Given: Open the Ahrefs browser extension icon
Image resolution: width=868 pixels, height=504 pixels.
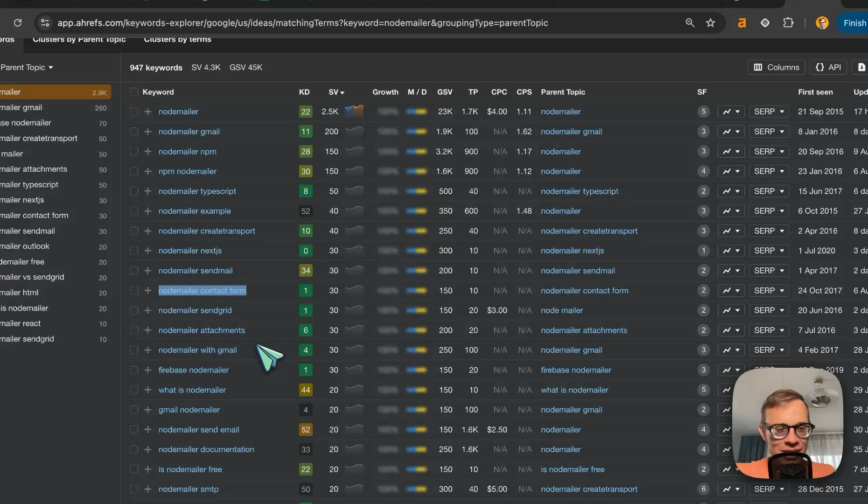Looking at the screenshot, I should coord(742,23).
